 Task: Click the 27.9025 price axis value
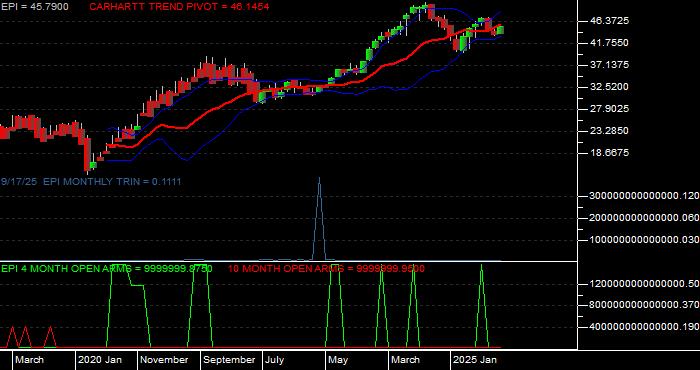click(609, 108)
